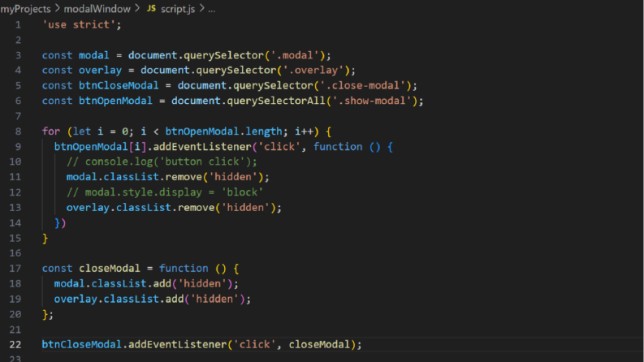Click i++ in the for loop
This screenshot has width=644, height=362.
(304, 131)
